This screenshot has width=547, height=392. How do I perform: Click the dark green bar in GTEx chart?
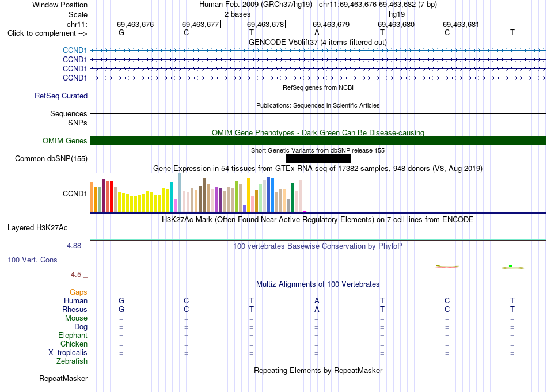[293, 197]
